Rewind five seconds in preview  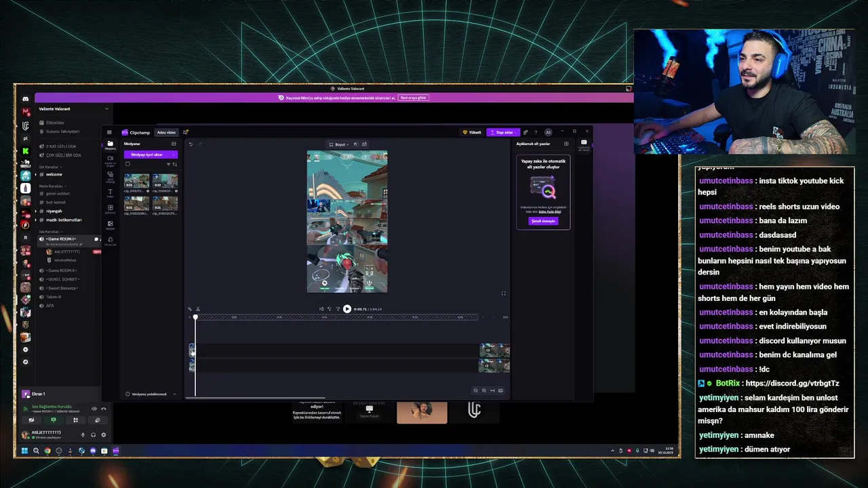[330, 309]
